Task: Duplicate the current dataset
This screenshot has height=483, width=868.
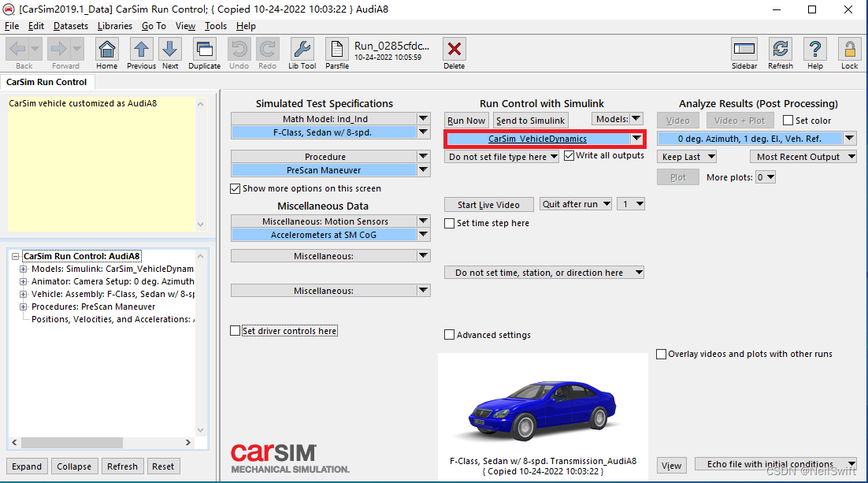Action: click(x=204, y=50)
